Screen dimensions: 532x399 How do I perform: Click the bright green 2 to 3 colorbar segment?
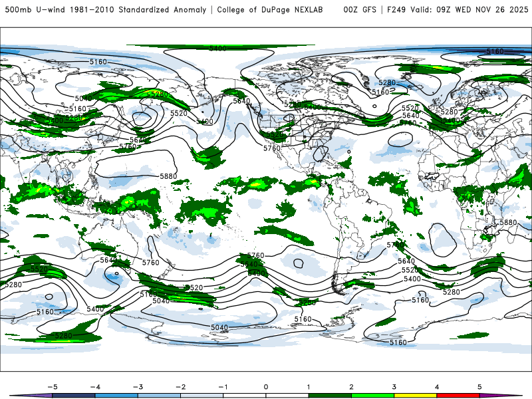pyautogui.click(x=372, y=396)
